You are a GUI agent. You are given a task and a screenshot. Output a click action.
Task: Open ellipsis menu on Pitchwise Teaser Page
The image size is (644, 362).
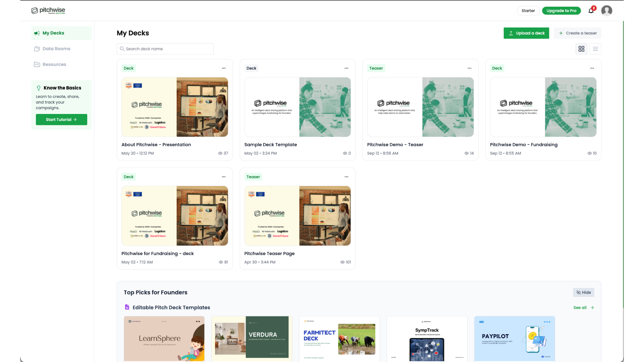(x=346, y=177)
